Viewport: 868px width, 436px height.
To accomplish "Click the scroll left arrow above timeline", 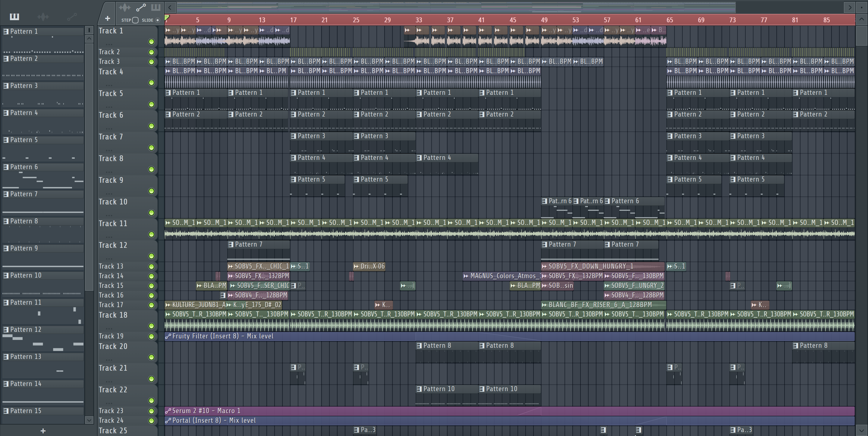I will click(170, 7).
